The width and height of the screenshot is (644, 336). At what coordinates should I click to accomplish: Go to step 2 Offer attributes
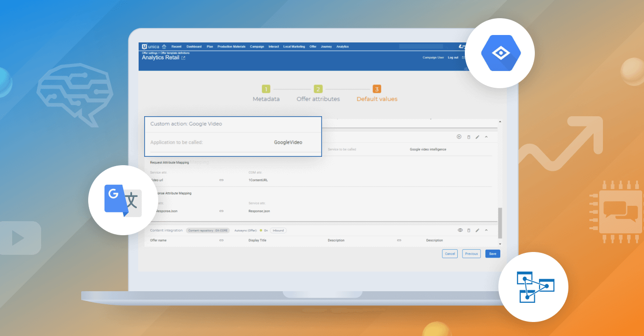318,93
